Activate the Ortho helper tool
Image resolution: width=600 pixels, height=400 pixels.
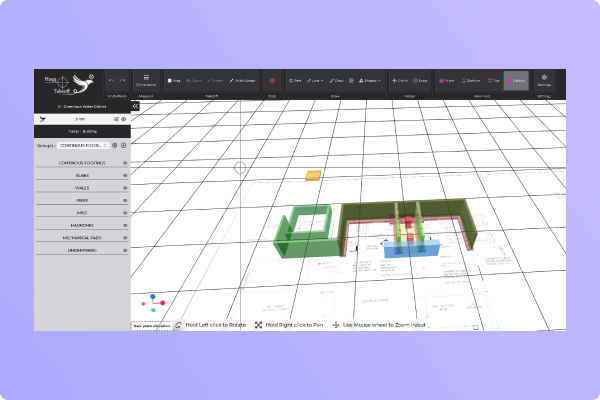[x=399, y=80]
